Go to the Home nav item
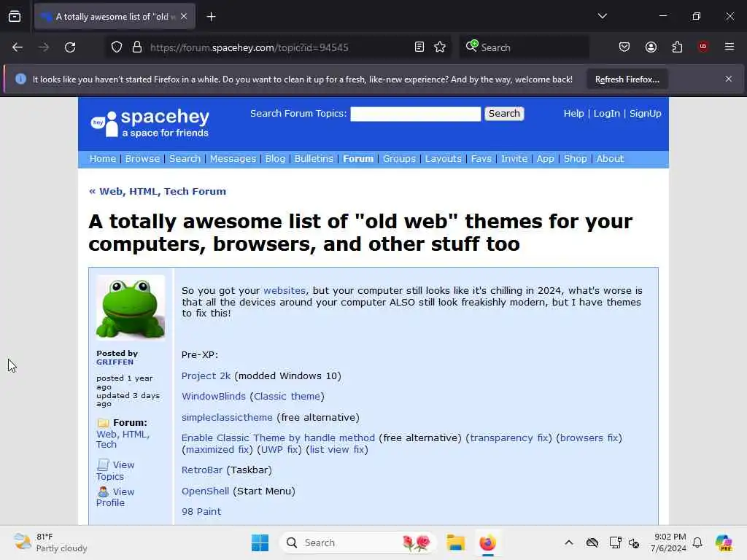Image resolution: width=747 pixels, height=560 pixels. click(103, 158)
